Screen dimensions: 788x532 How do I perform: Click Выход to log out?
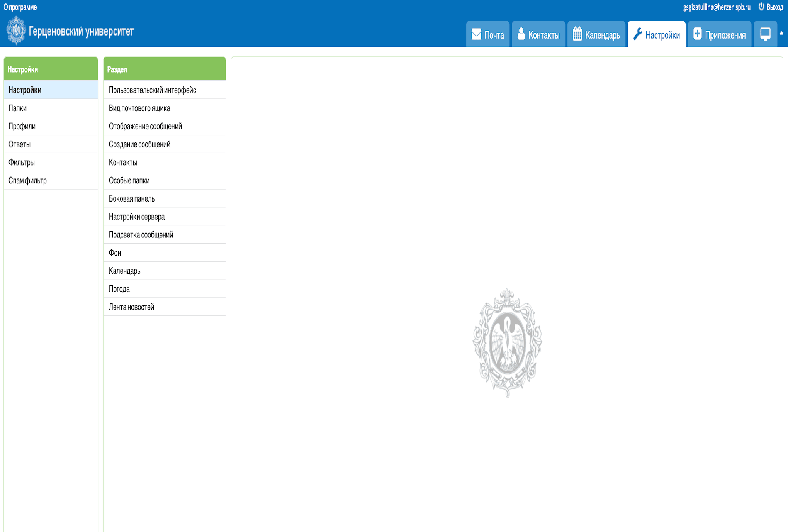click(774, 7)
